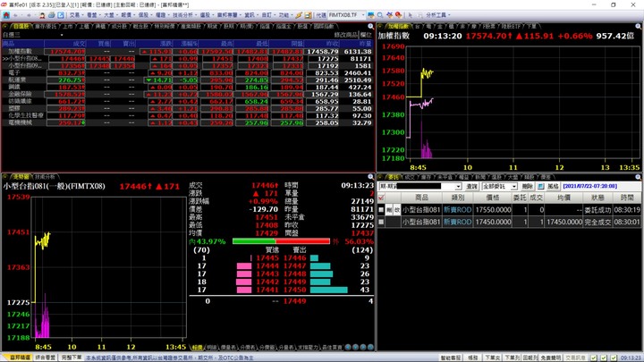The image size is (644, 362).
Task: Click the 完整下單 workspace tab
Action: coord(72,358)
